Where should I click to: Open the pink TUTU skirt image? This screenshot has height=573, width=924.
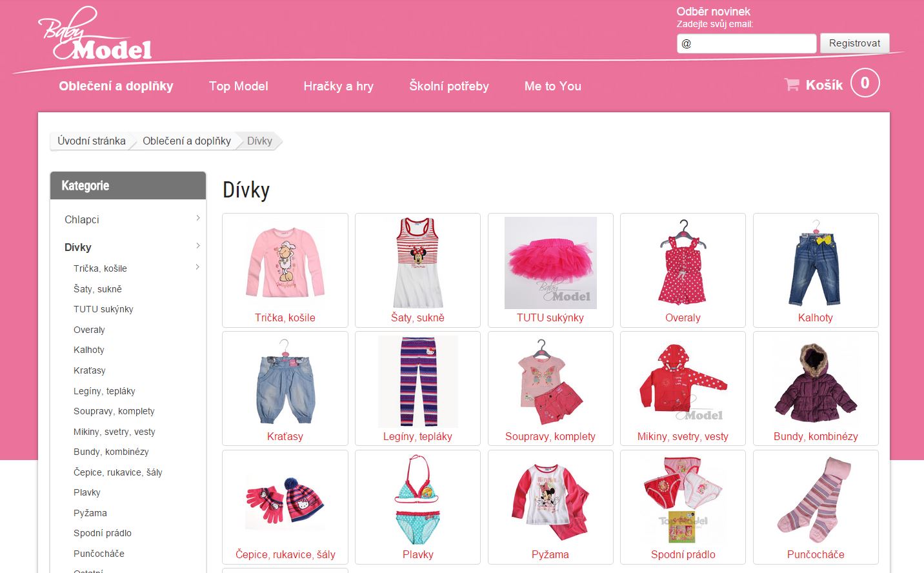550,263
